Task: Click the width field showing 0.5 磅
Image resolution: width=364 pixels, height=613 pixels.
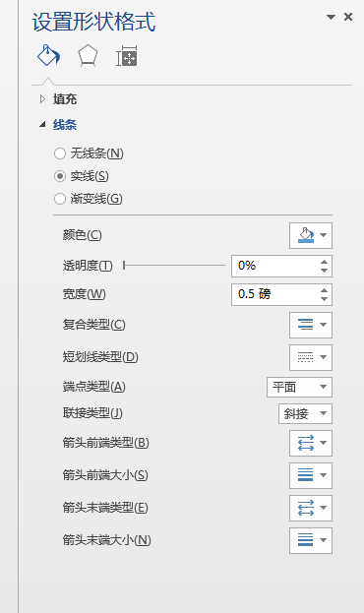Action: click(281, 294)
